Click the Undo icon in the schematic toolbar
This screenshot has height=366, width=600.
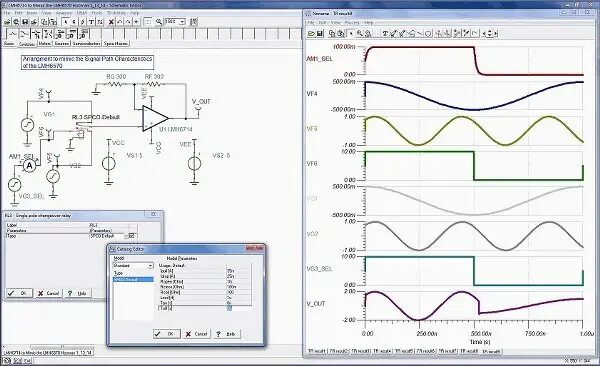119,22
